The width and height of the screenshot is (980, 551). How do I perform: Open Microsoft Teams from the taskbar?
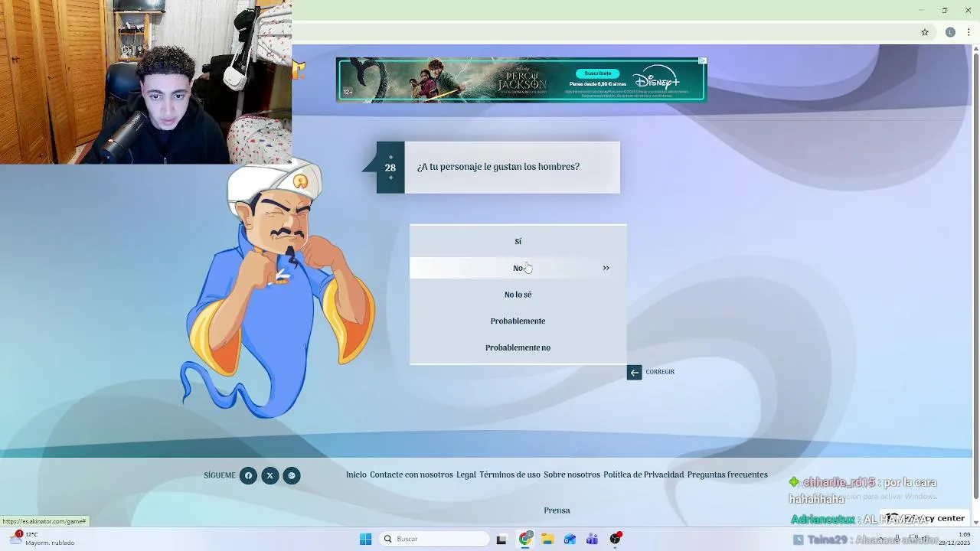[x=592, y=539]
